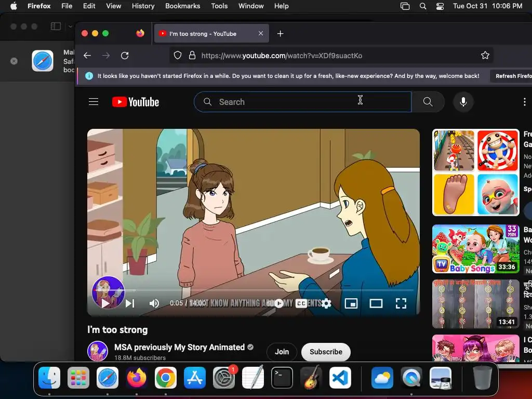Click the Join button

(282, 352)
